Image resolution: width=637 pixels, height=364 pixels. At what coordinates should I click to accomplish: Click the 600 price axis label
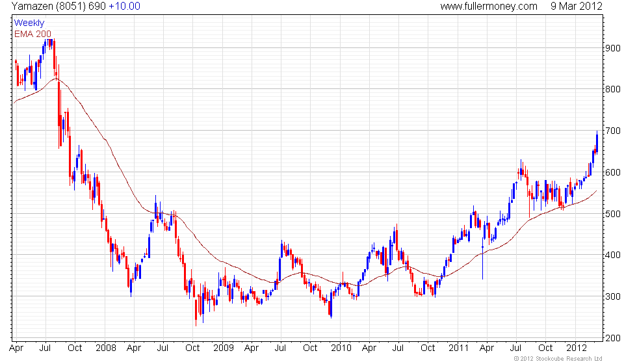click(x=612, y=172)
